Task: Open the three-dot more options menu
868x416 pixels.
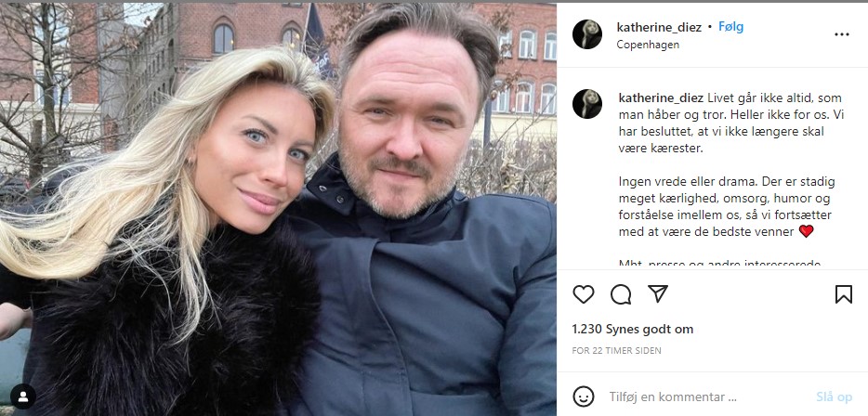Action: pyautogui.click(x=841, y=34)
